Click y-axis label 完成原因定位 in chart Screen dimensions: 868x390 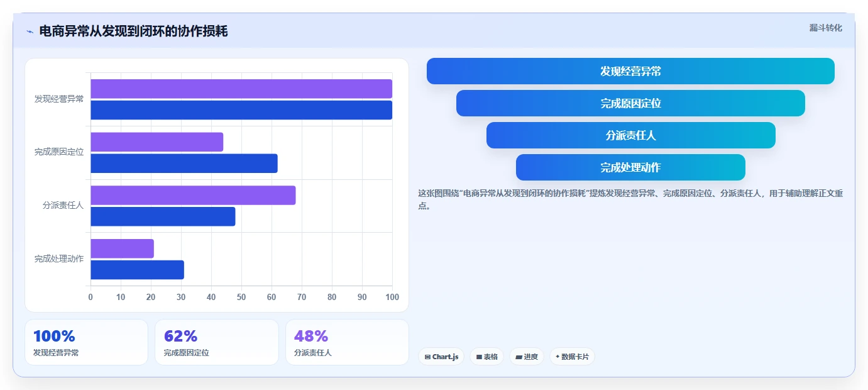pyautogui.click(x=59, y=152)
